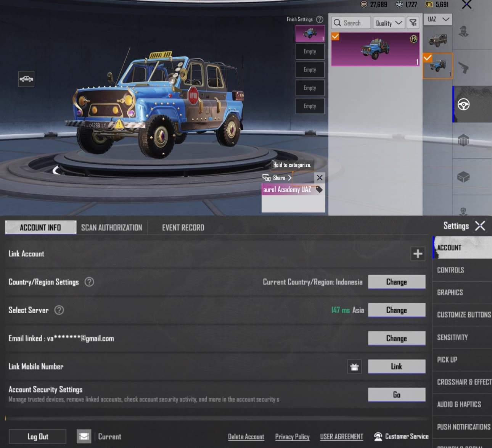Open CUSTOMIZE BUTTONS settings
The width and height of the screenshot is (492, 448).
(x=462, y=315)
